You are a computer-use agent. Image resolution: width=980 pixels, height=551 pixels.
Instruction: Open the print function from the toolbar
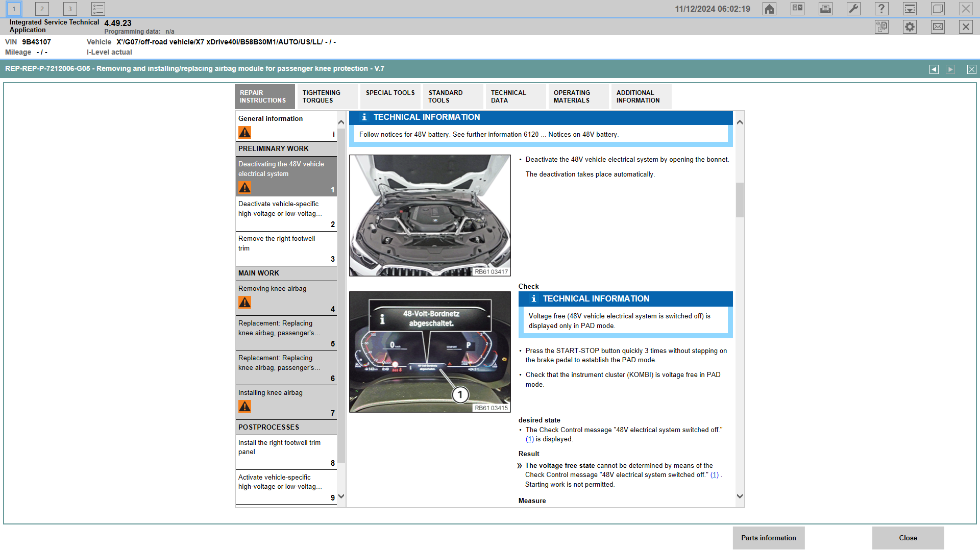click(x=825, y=9)
